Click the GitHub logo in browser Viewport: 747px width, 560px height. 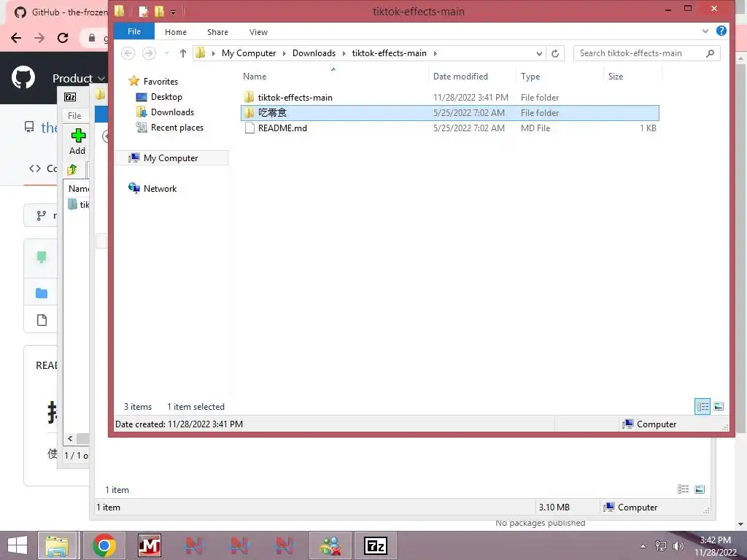tap(23, 77)
